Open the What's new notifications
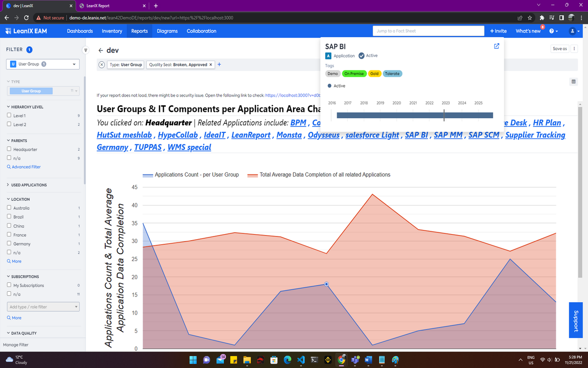 tap(528, 31)
